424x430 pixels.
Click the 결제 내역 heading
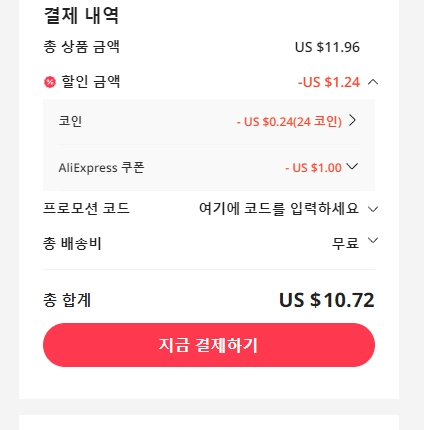81,15
